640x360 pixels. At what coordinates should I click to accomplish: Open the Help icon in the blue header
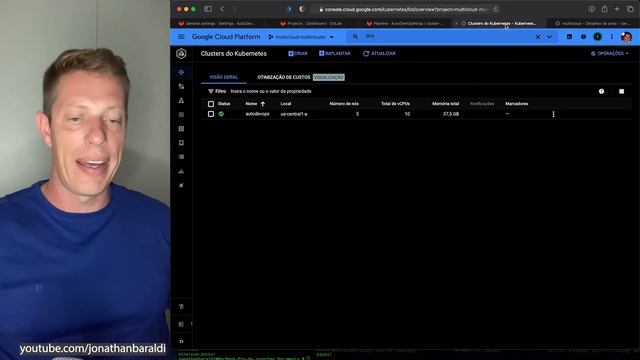tap(583, 37)
